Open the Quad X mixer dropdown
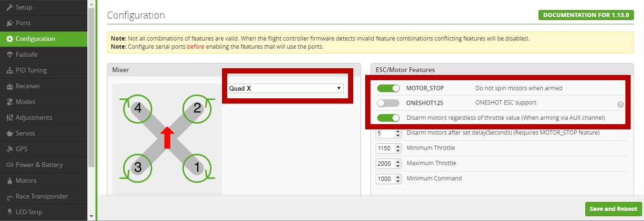644x221 pixels. (285, 88)
